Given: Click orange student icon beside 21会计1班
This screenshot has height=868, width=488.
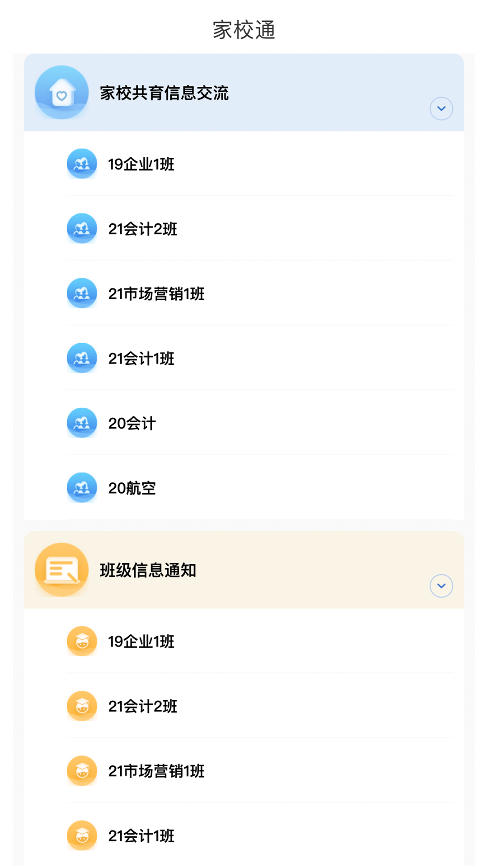Looking at the screenshot, I should pos(82,835).
